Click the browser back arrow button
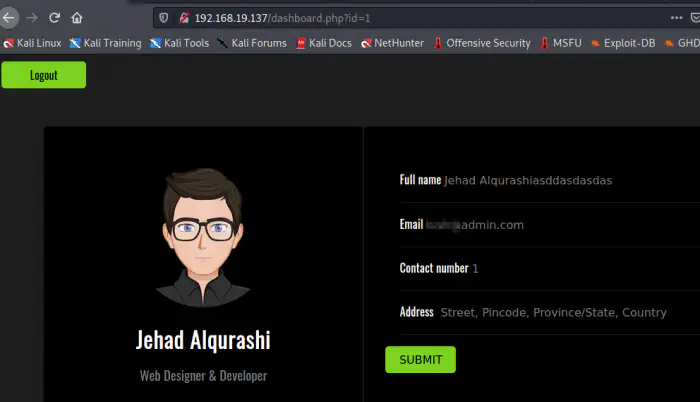The width and height of the screenshot is (700, 402). click(x=9, y=18)
